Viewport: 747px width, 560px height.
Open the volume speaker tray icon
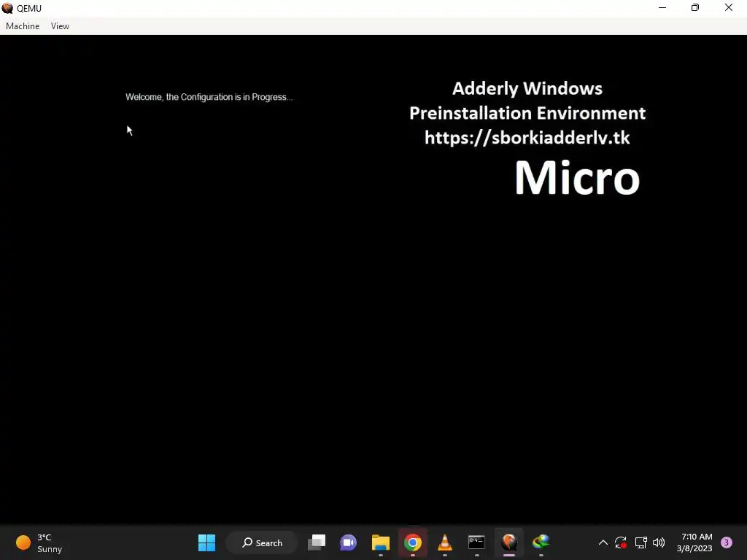(x=659, y=542)
